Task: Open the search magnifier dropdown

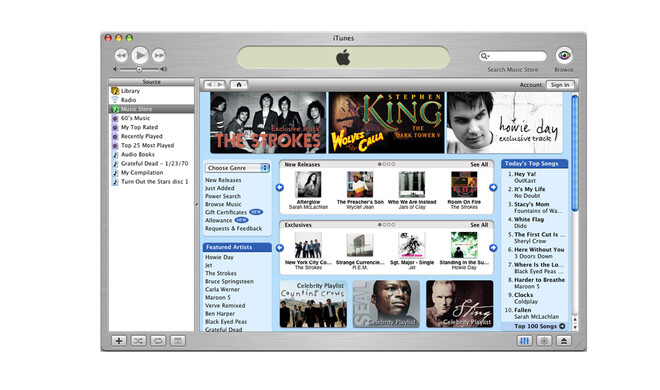Action: (x=485, y=56)
